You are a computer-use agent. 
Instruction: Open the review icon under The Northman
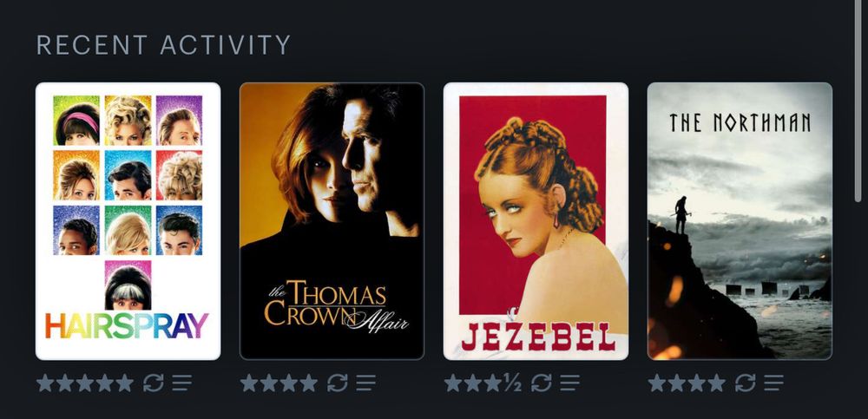point(773,383)
